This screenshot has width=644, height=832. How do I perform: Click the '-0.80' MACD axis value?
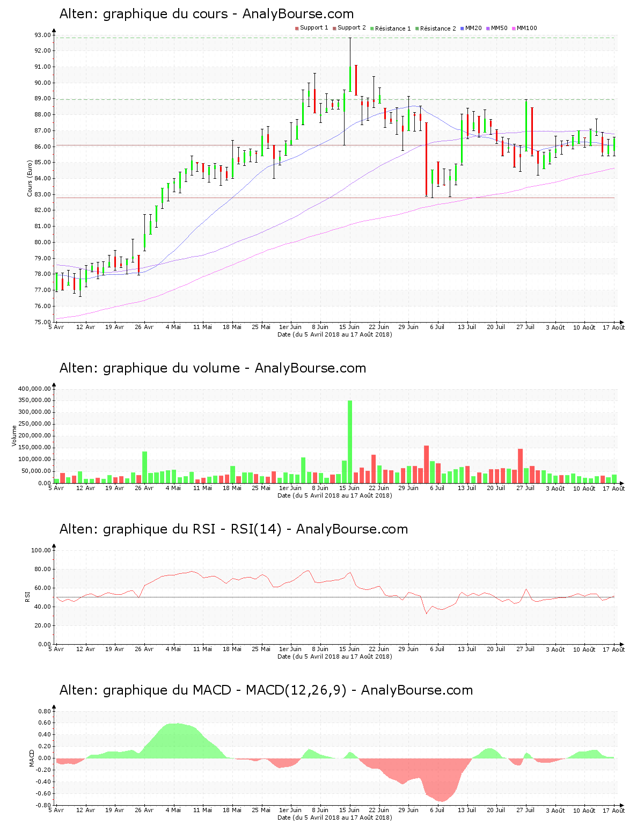[x=44, y=805]
